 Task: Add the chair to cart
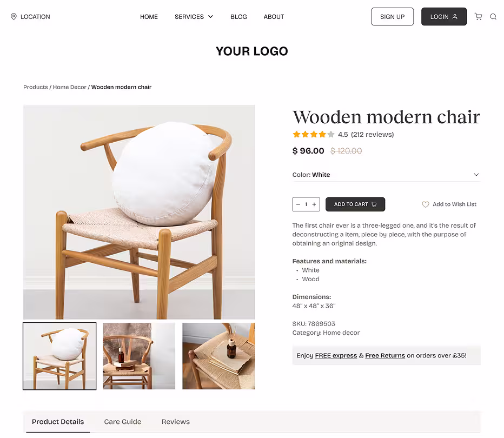tap(355, 204)
